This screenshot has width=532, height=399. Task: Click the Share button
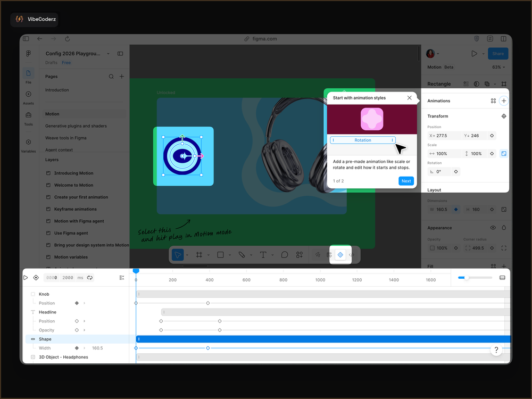point(498,54)
